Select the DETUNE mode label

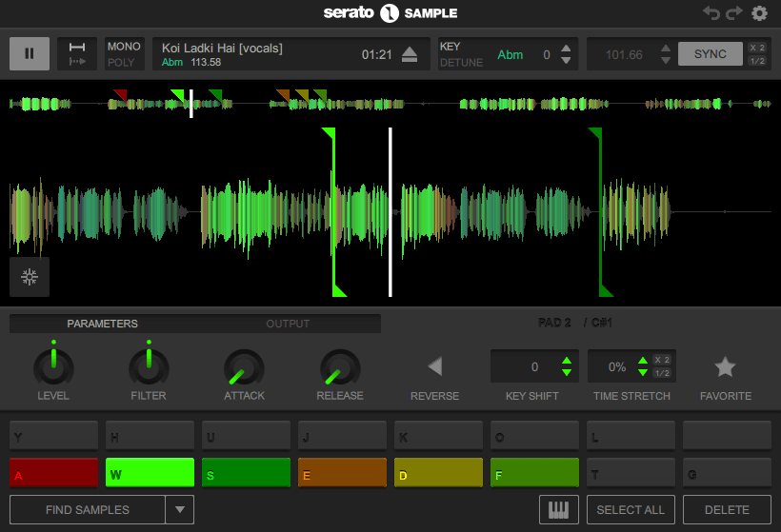tap(461, 62)
